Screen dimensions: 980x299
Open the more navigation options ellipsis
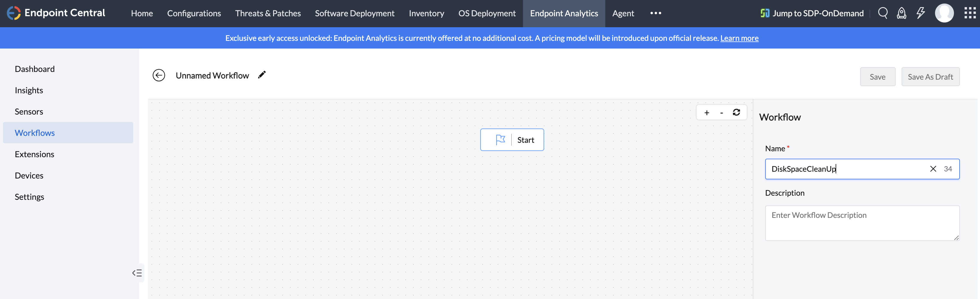[x=655, y=13]
